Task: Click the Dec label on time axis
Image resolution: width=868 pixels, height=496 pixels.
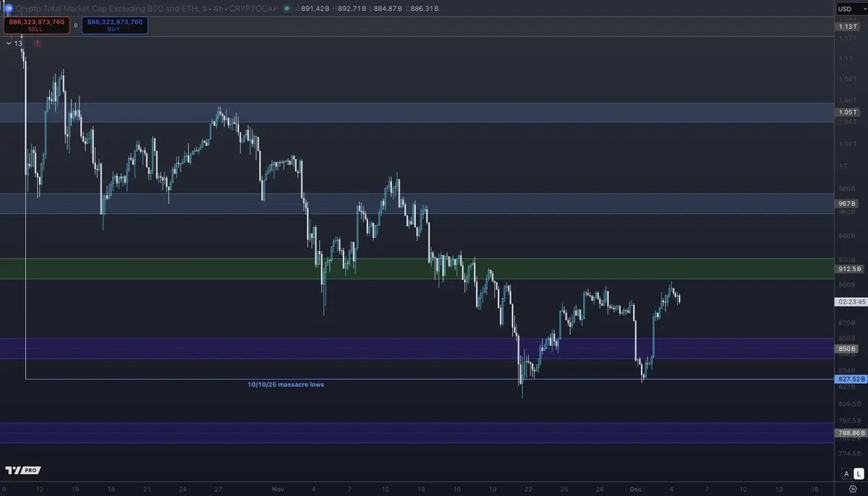Action: tap(636, 489)
